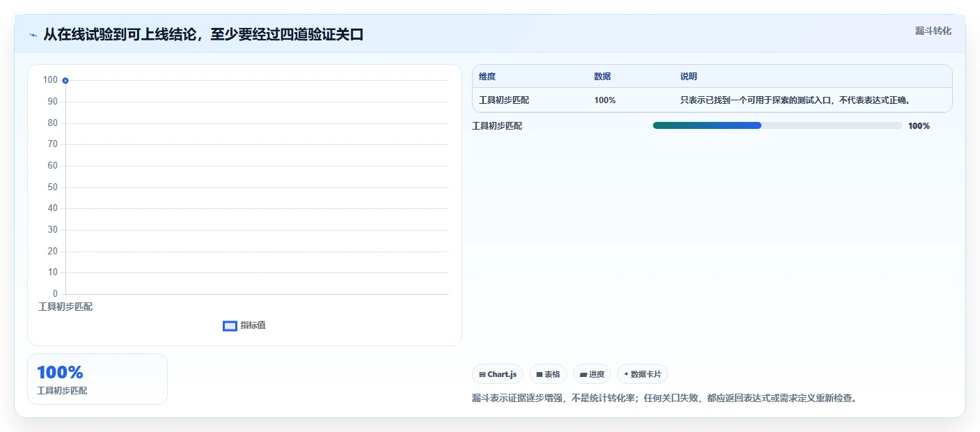Click the main title 从在线试验到可上线结论
Viewport: 980px width, 432px height.
[x=203, y=35]
